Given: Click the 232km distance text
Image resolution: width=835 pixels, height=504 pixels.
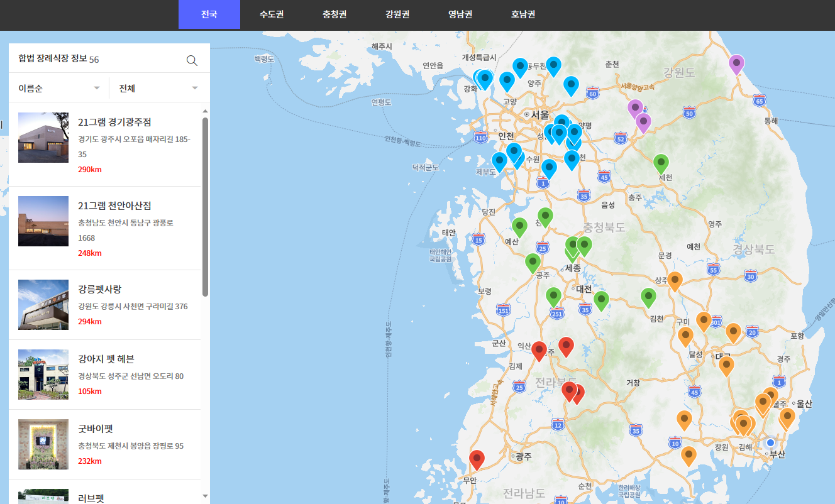Looking at the screenshot, I should click(x=90, y=461).
